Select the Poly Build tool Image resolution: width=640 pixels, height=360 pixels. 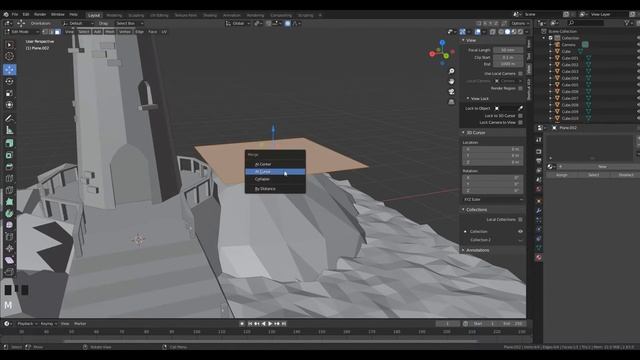coord(9,202)
